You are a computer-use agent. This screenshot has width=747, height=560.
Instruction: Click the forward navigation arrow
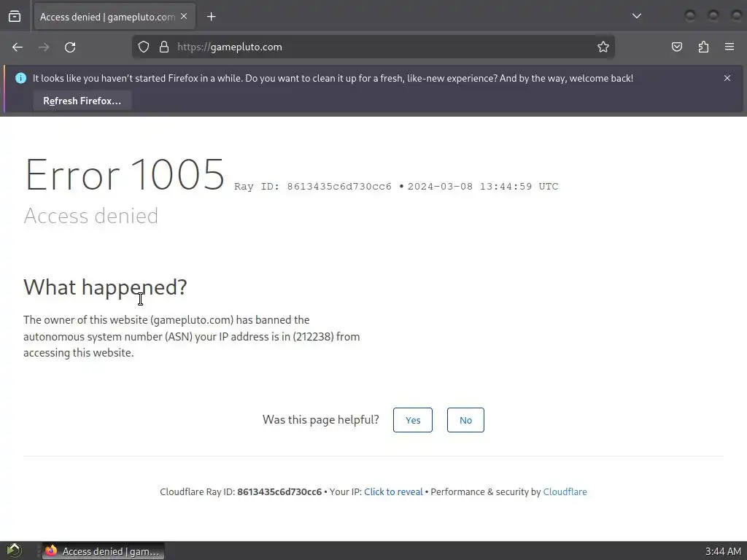[44, 47]
